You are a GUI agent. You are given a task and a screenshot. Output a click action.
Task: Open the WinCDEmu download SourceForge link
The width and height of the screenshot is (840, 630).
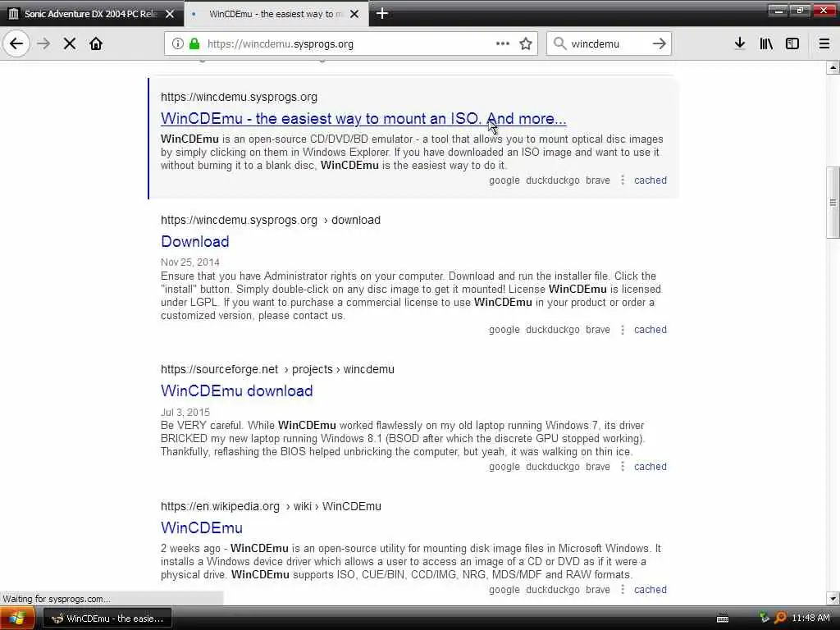tap(237, 390)
